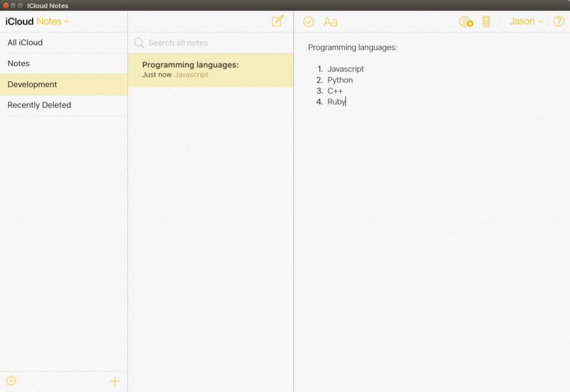The width and height of the screenshot is (570, 392).
Task: Place cursor on the Javascript list item
Action: click(x=345, y=69)
